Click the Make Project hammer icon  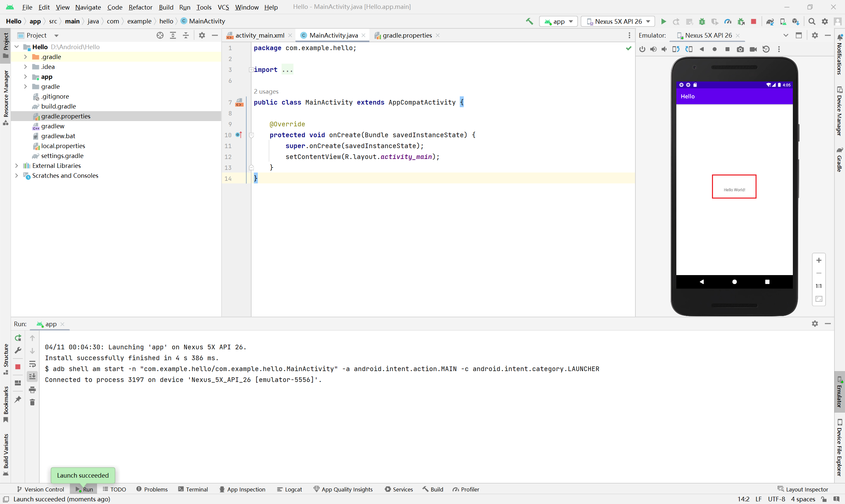tap(529, 21)
